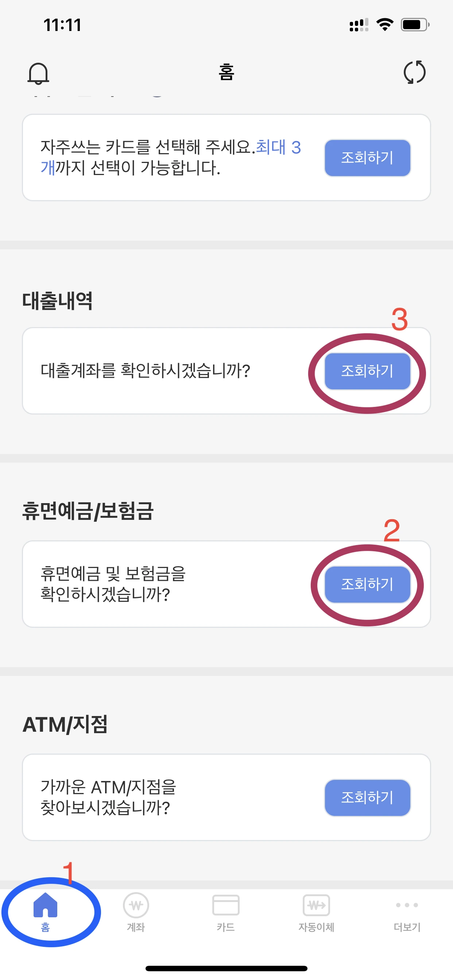Switch to the 계좌 tab label

[x=136, y=927]
